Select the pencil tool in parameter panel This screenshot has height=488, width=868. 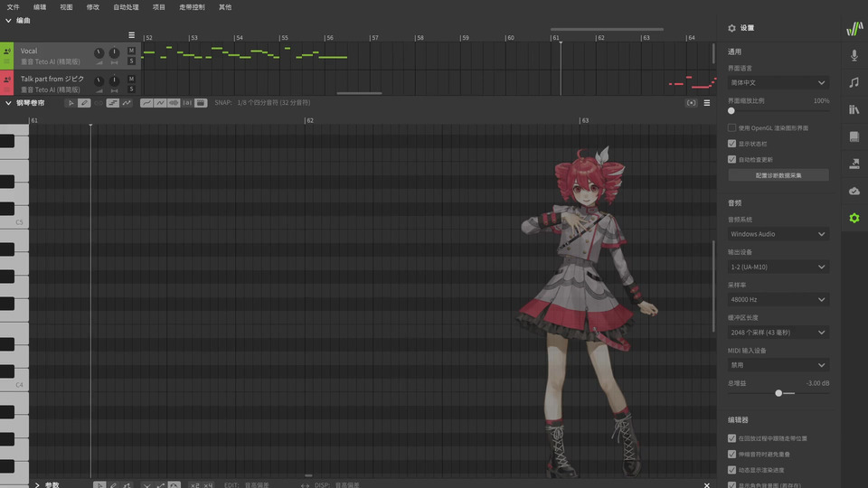113,485
